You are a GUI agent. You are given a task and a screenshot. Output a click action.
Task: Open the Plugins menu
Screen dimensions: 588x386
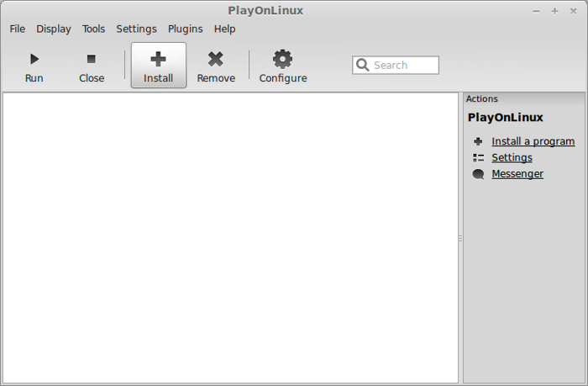(x=186, y=29)
